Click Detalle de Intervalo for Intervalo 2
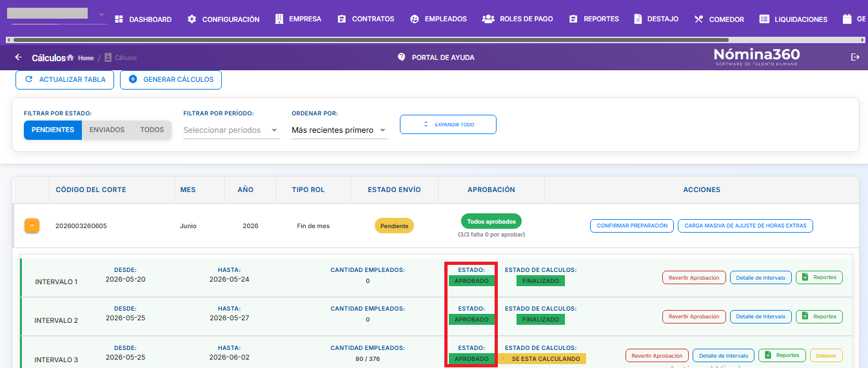 [x=761, y=316]
